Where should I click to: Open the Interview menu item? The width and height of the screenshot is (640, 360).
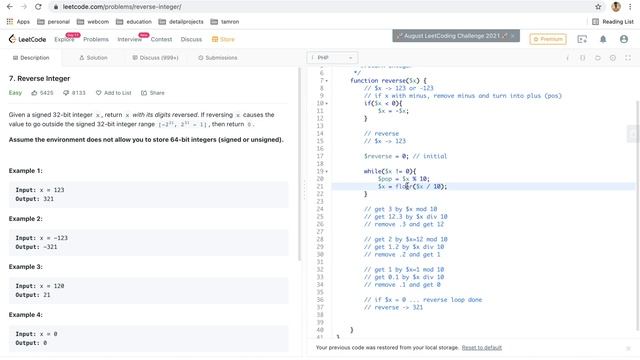pyautogui.click(x=129, y=39)
